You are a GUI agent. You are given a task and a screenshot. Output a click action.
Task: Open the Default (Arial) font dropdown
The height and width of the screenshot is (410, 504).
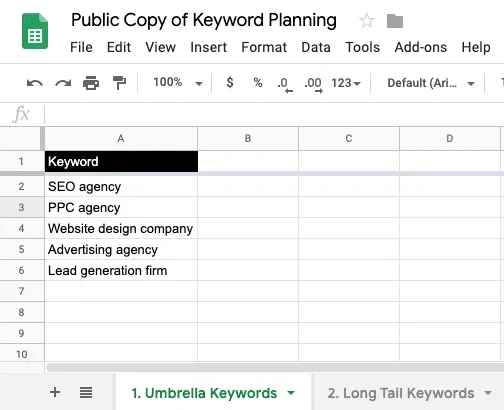pos(431,83)
